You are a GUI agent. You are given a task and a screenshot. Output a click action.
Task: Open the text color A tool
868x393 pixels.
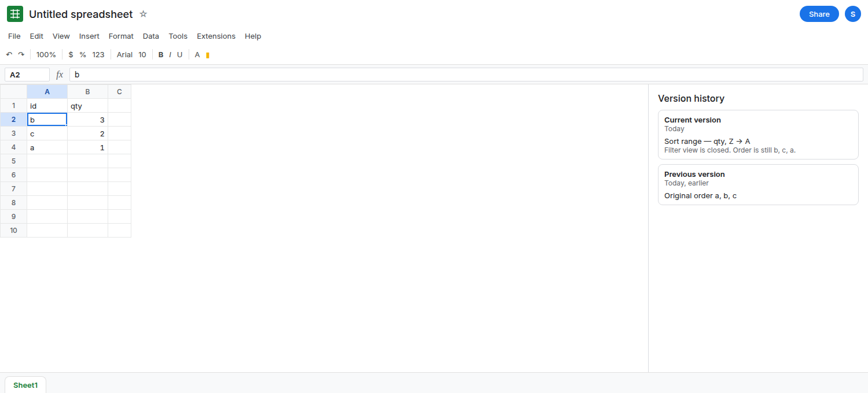[x=197, y=54]
